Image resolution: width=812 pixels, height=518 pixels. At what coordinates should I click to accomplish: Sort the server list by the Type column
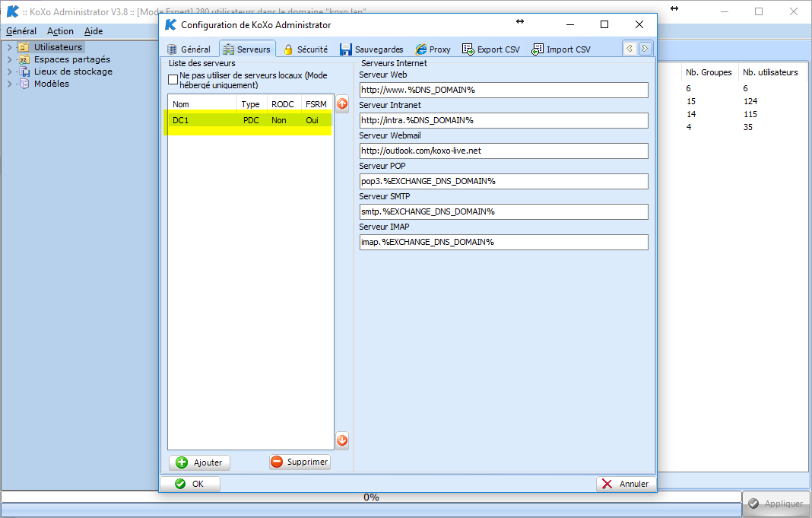252,104
